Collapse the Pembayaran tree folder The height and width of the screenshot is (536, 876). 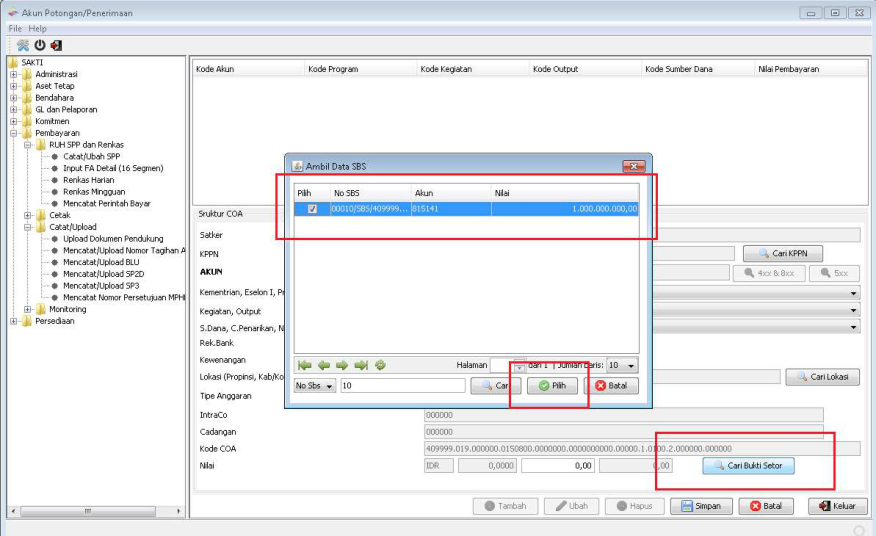14,133
